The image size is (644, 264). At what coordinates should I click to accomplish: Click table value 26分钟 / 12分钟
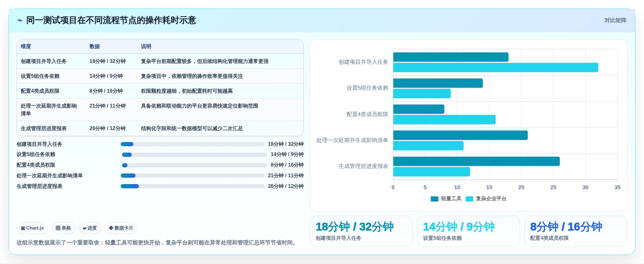pos(107,128)
